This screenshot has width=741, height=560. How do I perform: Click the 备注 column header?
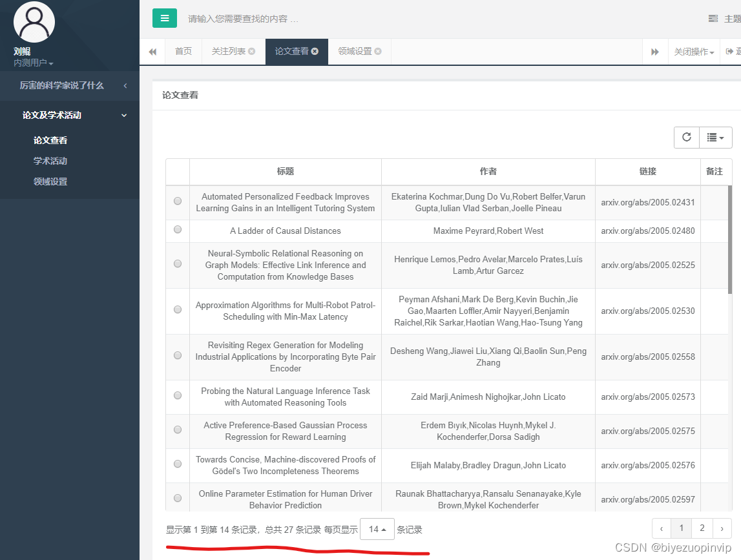[715, 172]
